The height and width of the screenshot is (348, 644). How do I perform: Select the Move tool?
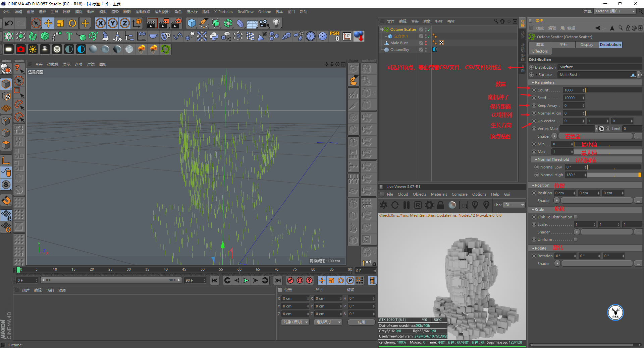48,23
